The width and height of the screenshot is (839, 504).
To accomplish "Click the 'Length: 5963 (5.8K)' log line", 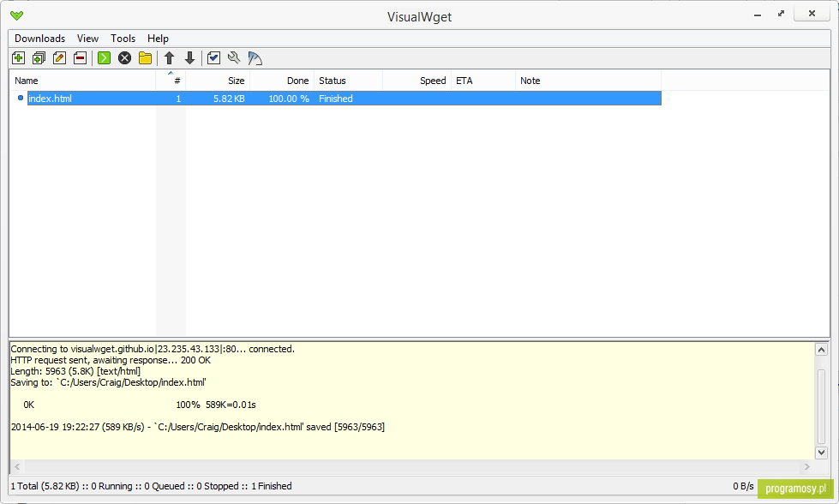I will (x=75, y=371).
